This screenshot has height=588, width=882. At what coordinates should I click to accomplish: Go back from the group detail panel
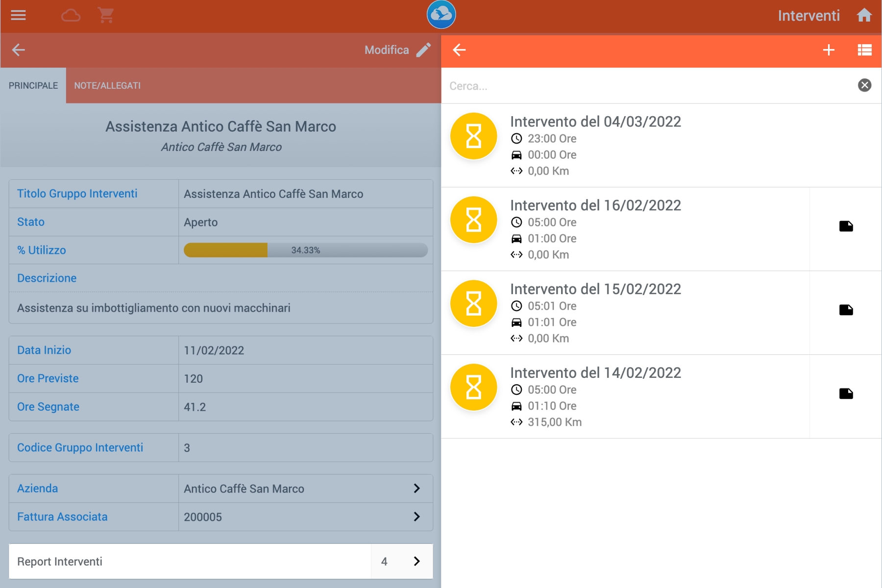[x=19, y=49]
